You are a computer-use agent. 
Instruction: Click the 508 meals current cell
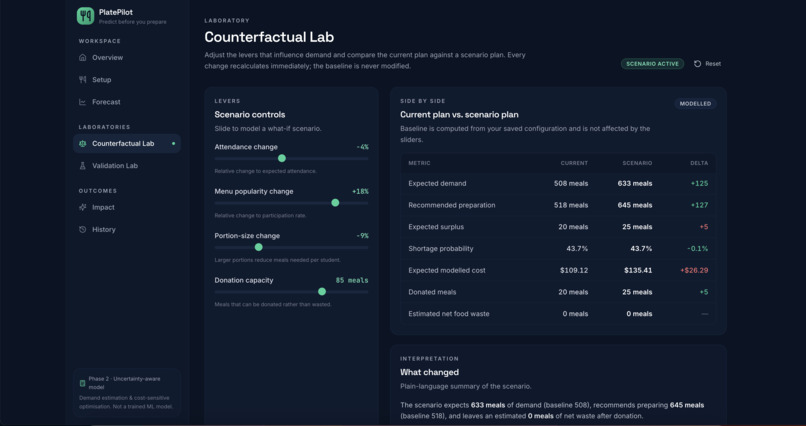pyautogui.click(x=571, y=183)
